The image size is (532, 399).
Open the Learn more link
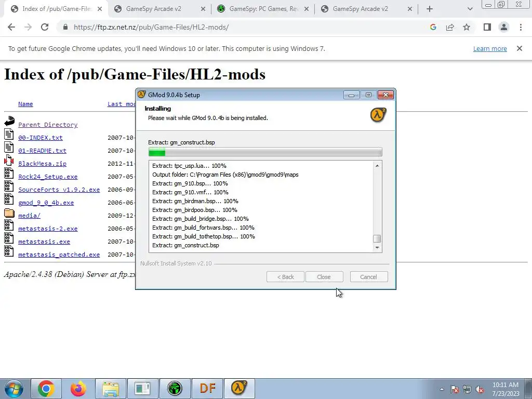pyautogui.click(x=490, y=48)
